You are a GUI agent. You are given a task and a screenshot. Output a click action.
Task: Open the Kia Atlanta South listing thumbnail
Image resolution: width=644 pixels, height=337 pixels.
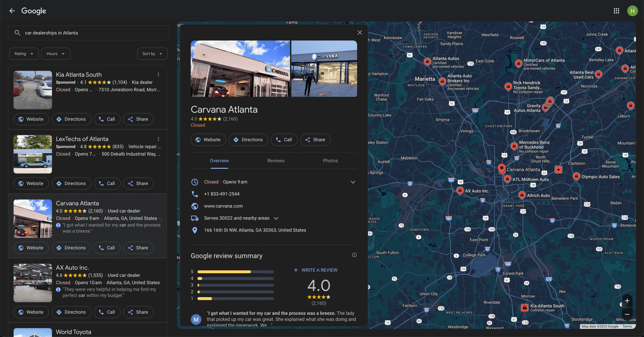(x=33, y=90)
